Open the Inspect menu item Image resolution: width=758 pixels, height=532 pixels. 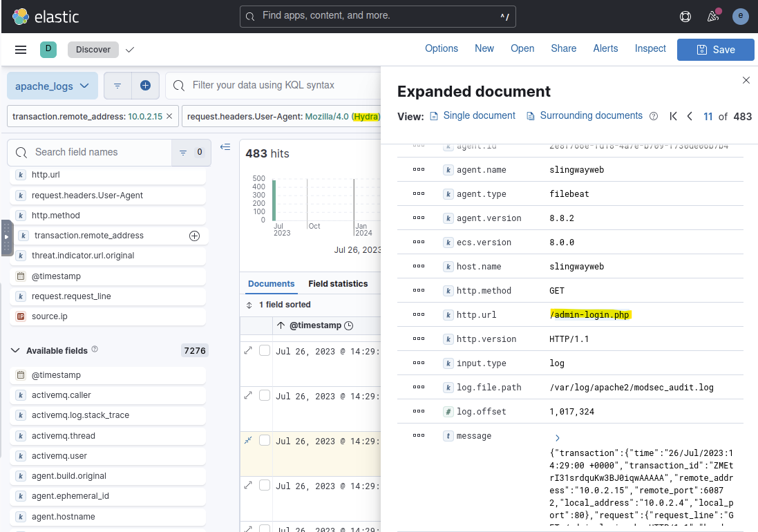point(650,48)
